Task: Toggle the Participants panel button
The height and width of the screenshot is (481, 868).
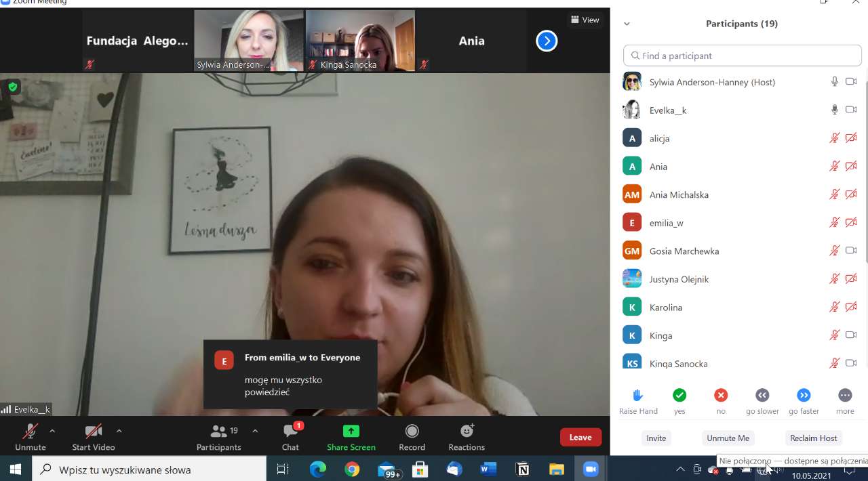Action: point(218,437)
